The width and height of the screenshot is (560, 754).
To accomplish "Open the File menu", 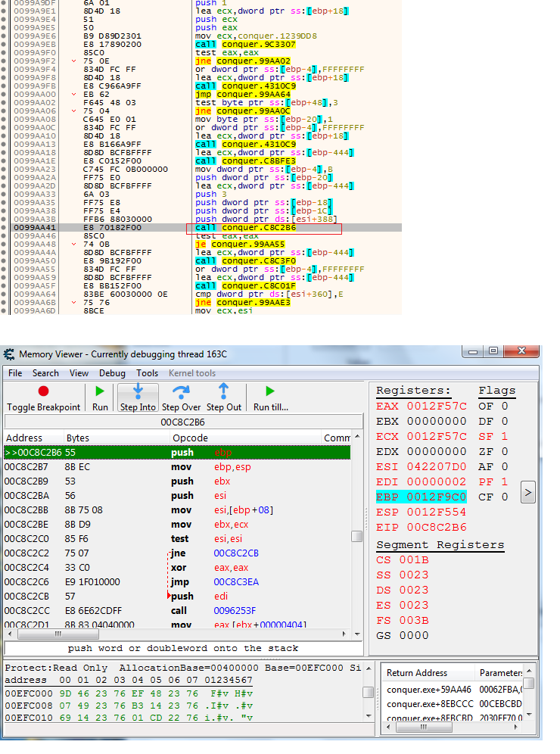I will coord(15,373).
